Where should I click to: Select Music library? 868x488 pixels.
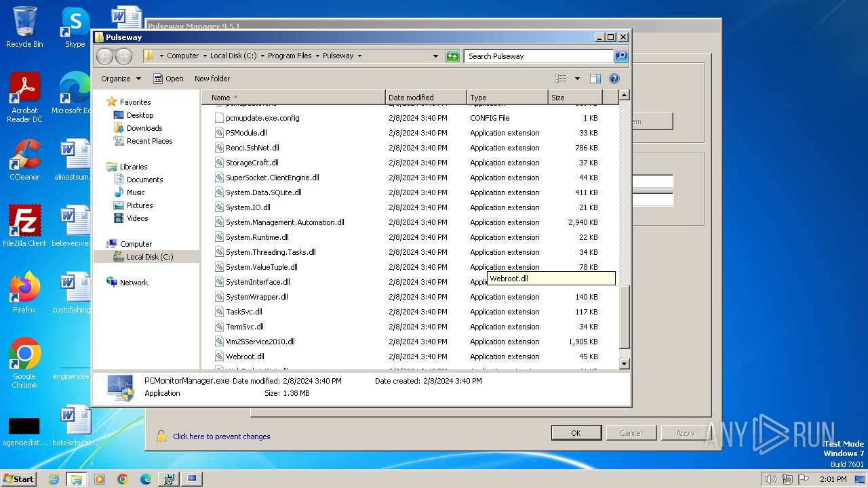click(136, 192)
